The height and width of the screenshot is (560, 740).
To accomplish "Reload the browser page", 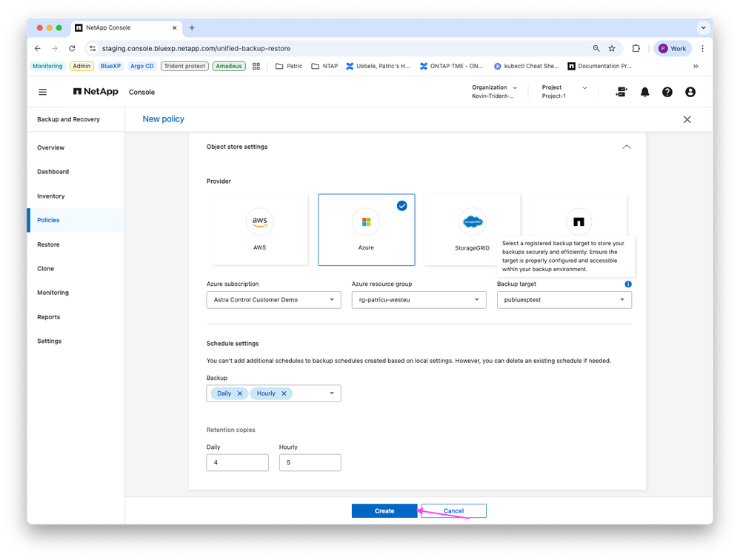I will 72,48.
